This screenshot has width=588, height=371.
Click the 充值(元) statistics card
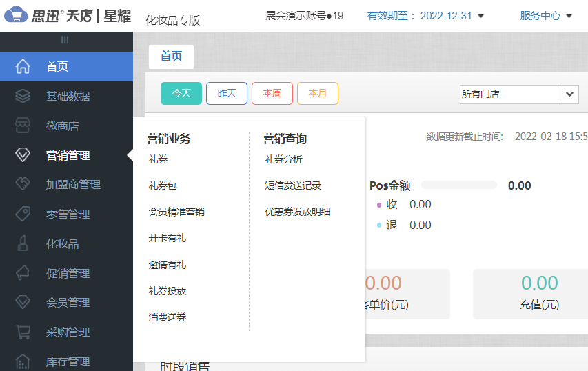tap(530, 294)
